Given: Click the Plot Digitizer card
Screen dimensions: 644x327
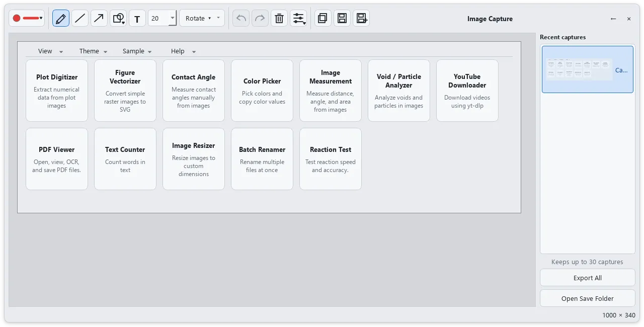Looking at the screenshot, I should click(57, 91).
